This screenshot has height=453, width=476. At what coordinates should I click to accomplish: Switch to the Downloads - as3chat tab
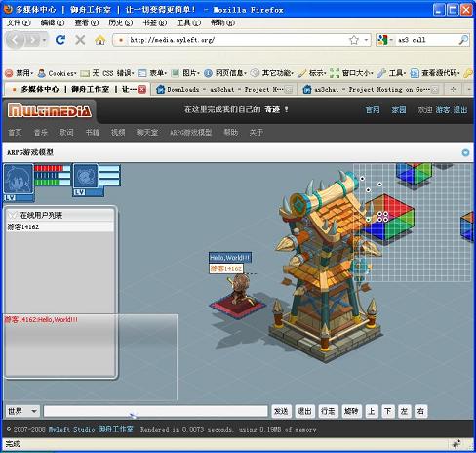click(x=224, y=89)
